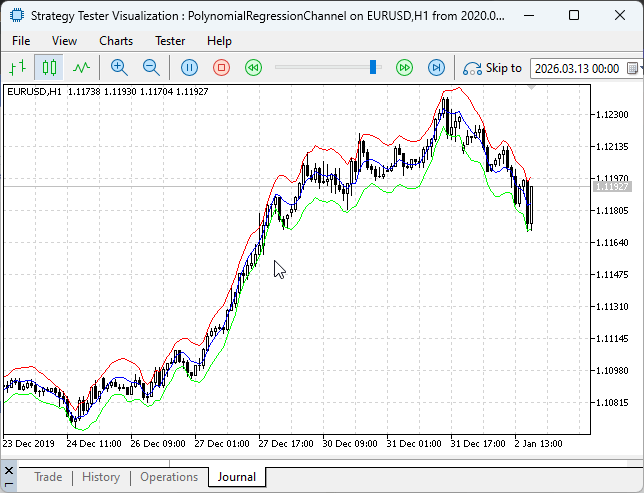
Task: Open the Help menu
Action: tap(219, 41)
